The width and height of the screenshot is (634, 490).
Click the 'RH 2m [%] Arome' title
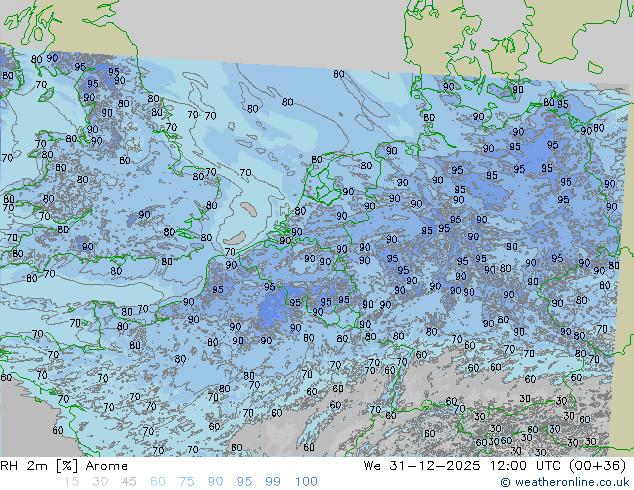64,466
